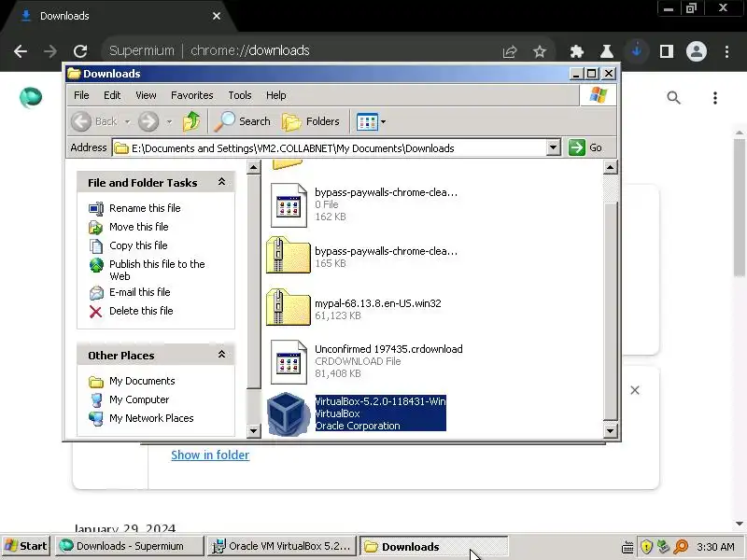Toggle the side panel icon in Supermium

[667, 51]
